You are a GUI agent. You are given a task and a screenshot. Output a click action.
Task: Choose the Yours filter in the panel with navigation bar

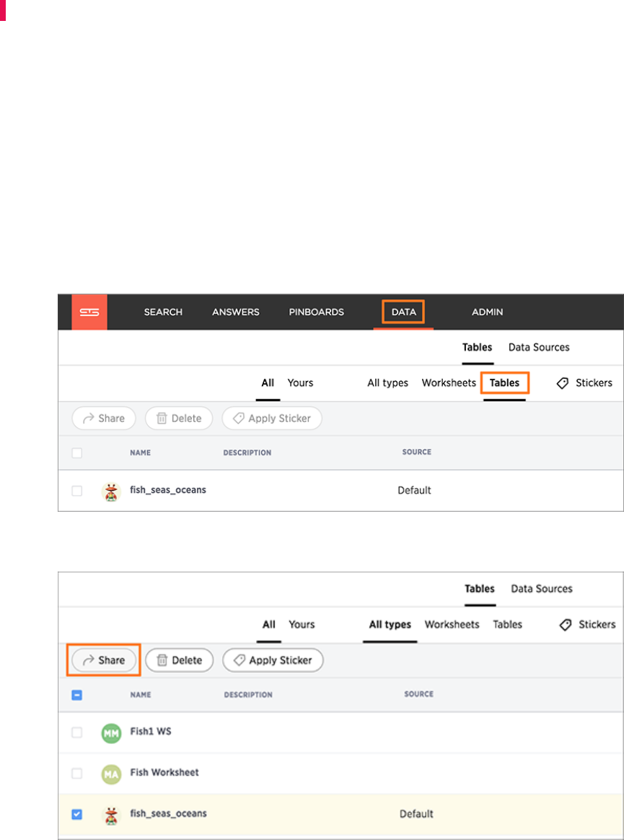tap(301, 383)
